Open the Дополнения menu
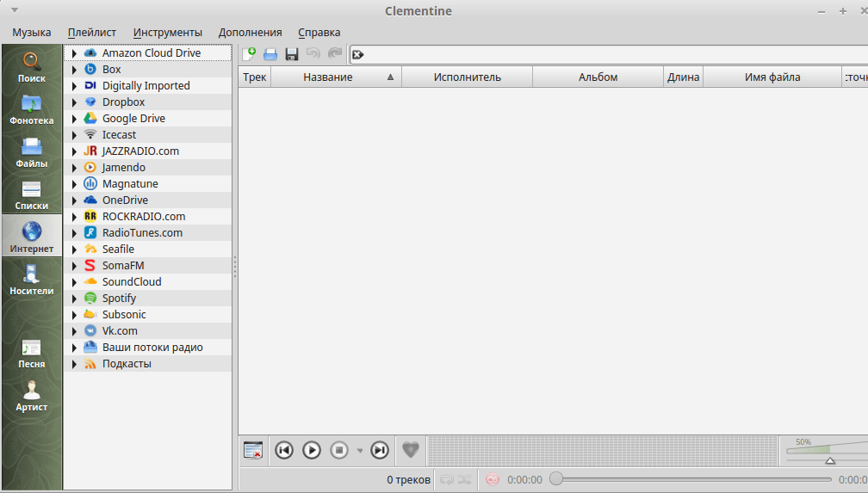Viewport: 868px width, 493px height. (x=251, y=32)
